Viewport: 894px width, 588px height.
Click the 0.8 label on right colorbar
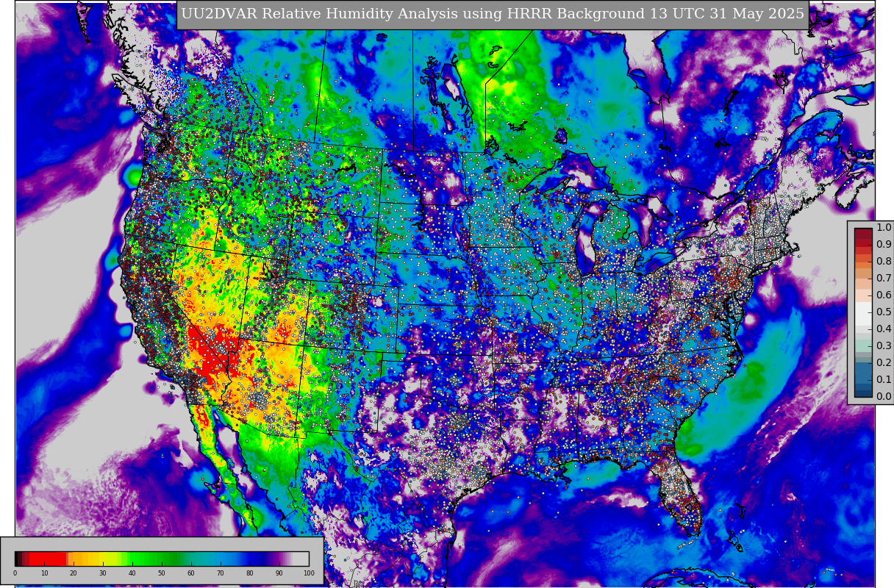click(884, 261)
